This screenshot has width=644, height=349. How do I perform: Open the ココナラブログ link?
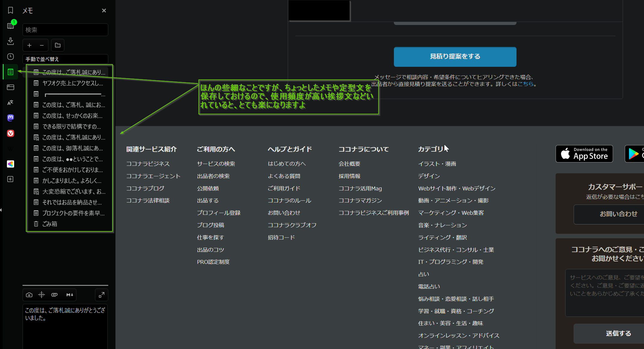(x=145, y=189)
